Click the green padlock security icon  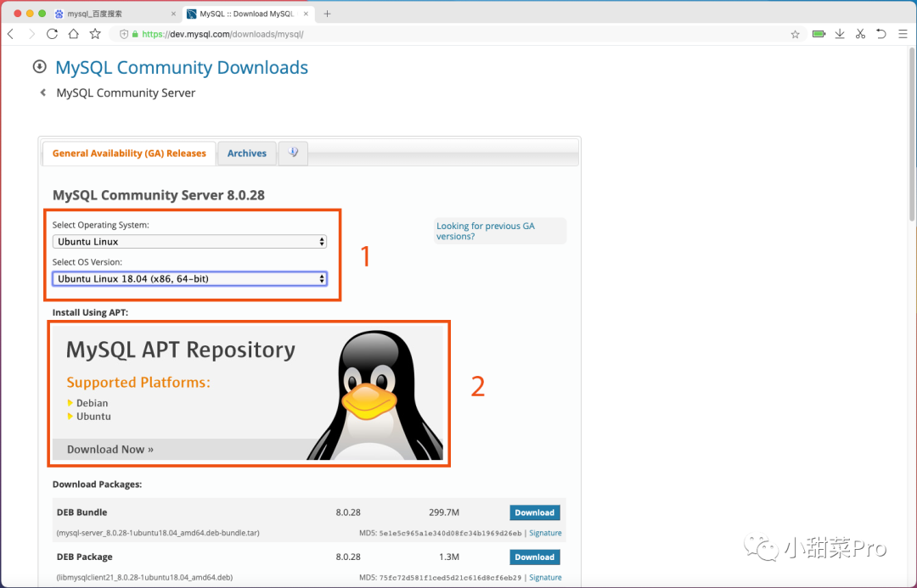[x=135, y=35]
